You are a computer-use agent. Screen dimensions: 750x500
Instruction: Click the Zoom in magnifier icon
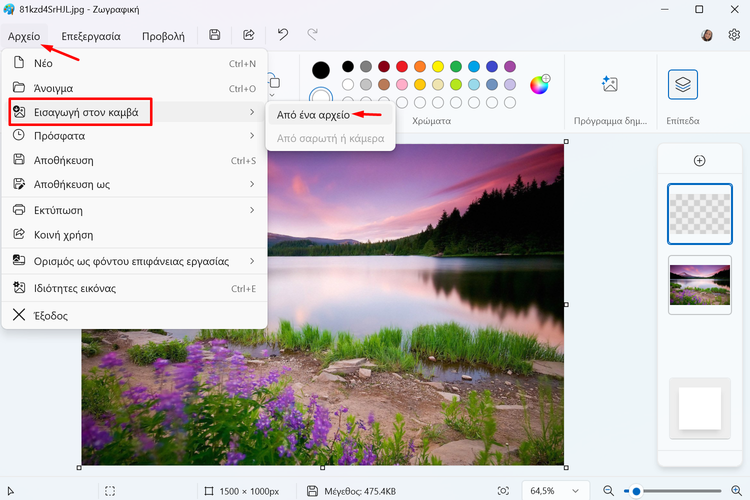pos(737,490)
